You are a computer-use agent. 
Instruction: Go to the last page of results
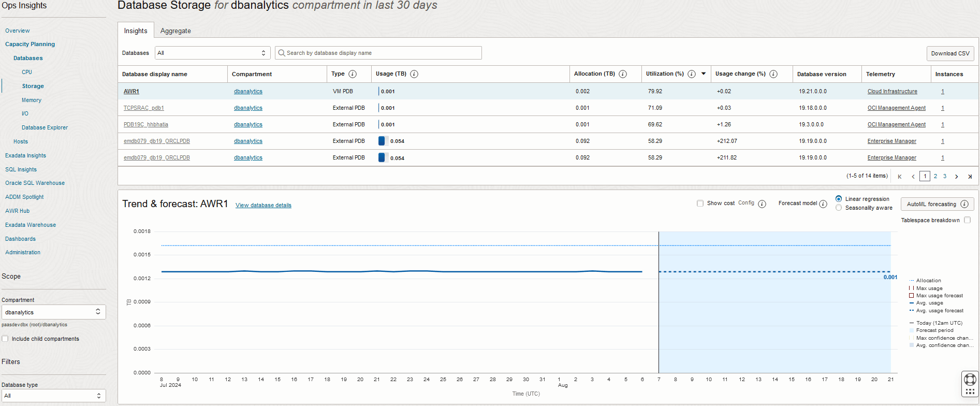point(970,177)
